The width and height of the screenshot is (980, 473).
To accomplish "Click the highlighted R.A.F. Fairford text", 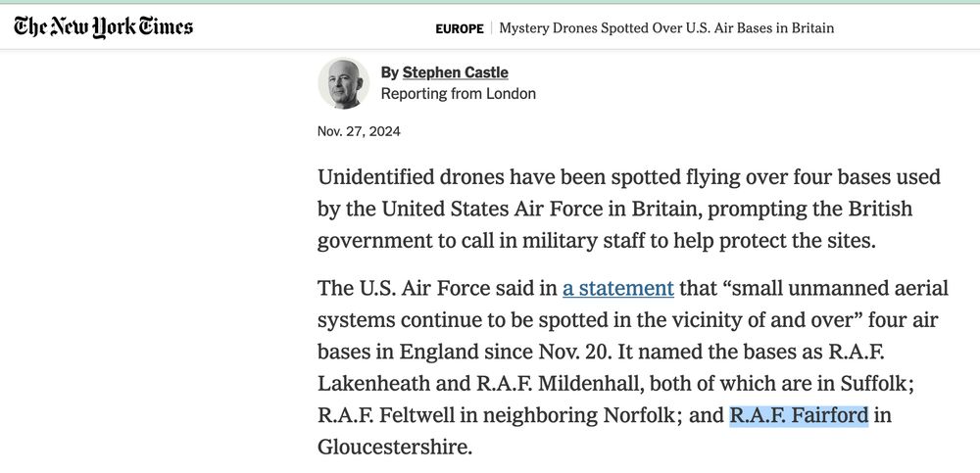I will pos(799,415).
